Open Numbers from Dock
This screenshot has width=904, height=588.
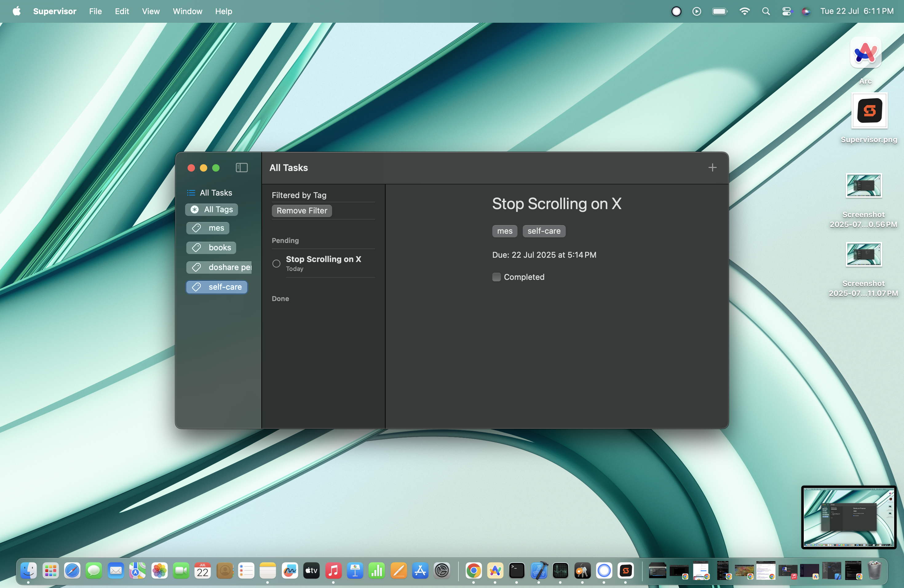point(377,570)
